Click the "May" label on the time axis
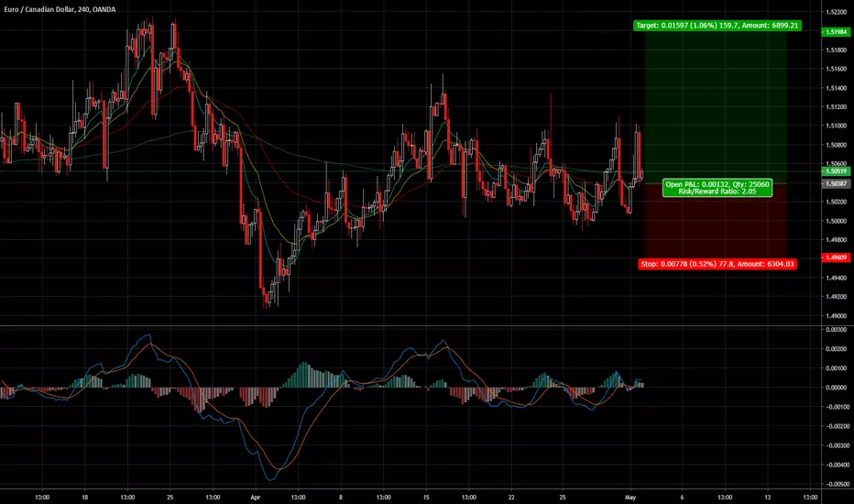The width and height of the screenshot is (854, 504). click(630, 498)
